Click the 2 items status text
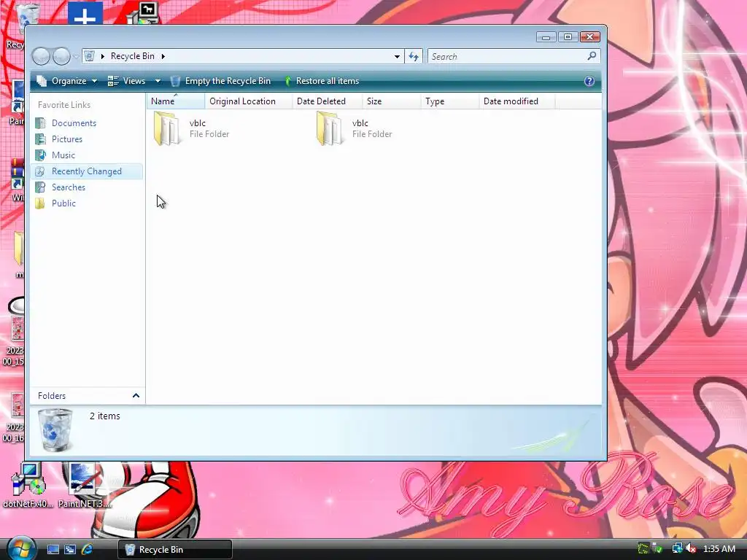Screen dimensions: 747x560 coord(105,416)
